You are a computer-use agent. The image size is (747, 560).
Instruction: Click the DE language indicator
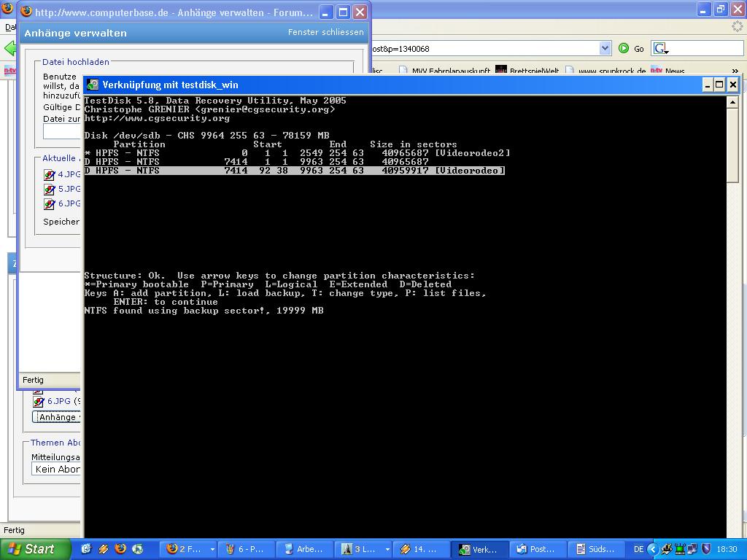tap(638, 549)
